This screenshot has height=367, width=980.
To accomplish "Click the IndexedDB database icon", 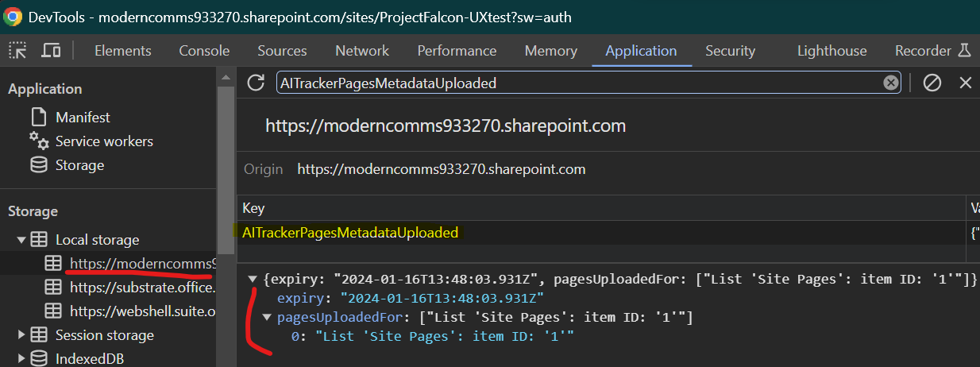I will pyautogui.click(x=39, y=359).
